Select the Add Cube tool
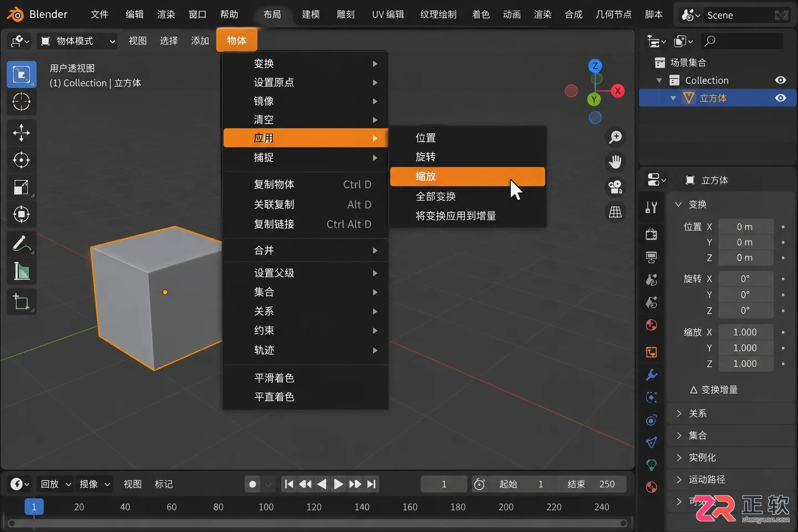Viewport: 798px width, 532px height. point(22,302)
